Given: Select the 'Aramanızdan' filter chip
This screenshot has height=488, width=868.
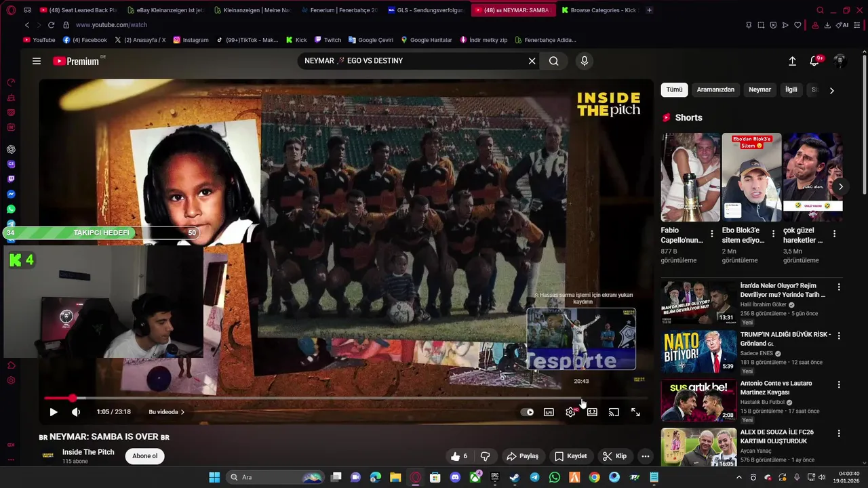Looking at the screenshot, I should (x=715, y=89).
